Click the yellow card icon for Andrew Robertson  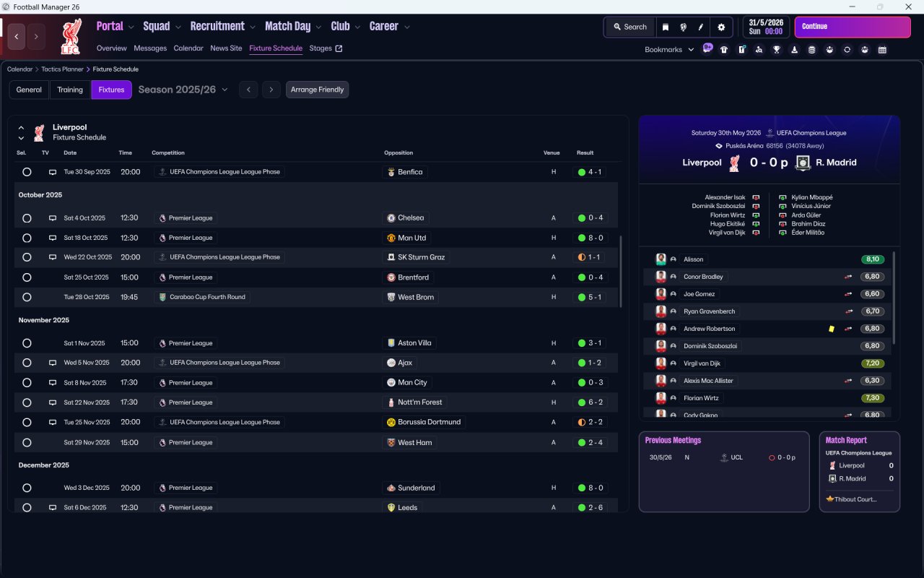pos(832,329)
